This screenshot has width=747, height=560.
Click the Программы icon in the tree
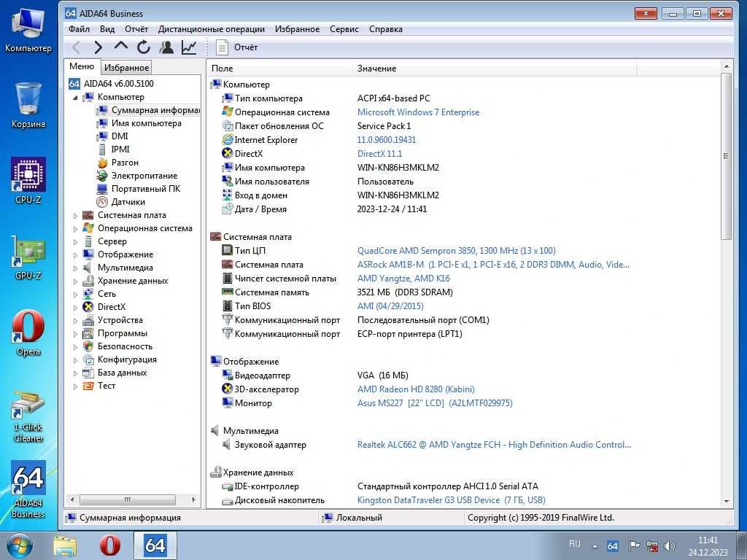tap(88, 333)
